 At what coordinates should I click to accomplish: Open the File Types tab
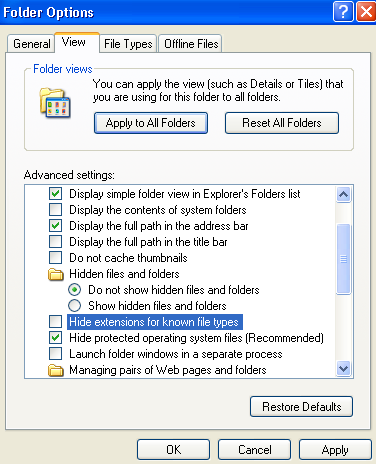click(128, 44)
